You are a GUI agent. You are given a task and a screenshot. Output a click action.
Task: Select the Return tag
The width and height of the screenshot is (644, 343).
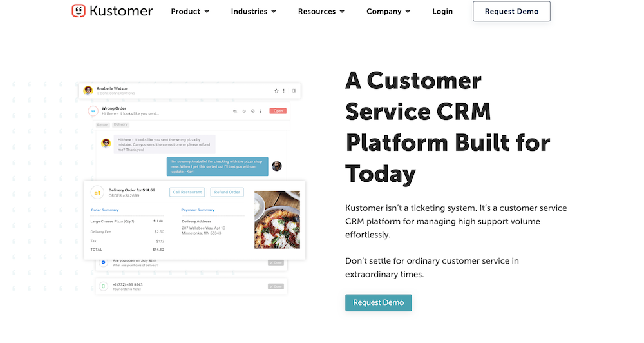[x=102, y=124]
